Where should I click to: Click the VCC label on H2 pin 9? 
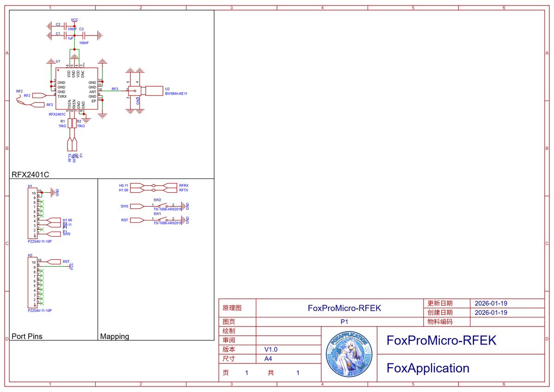(72, 266)
